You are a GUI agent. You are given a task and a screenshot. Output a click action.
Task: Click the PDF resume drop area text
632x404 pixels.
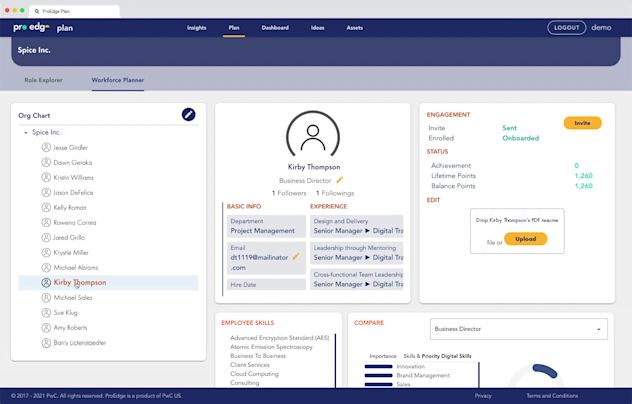point(517,220)
